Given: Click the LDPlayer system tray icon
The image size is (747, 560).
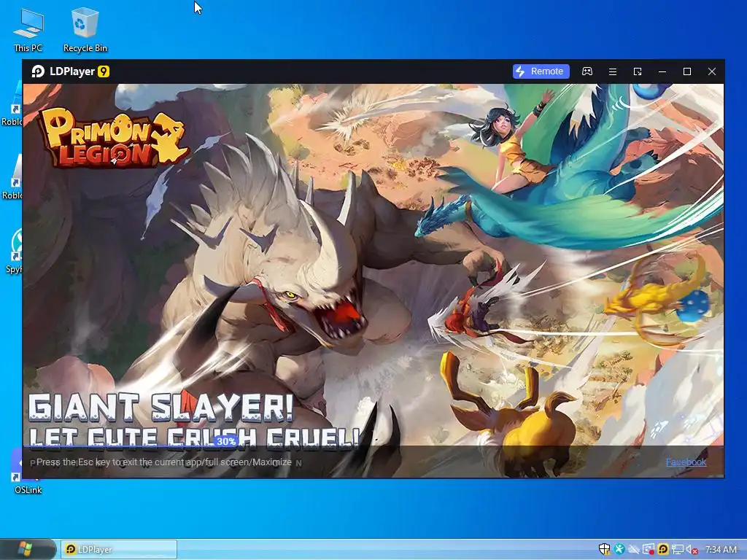Looking at the screenshot, I should pyautogui.click(x=662, y=550).
